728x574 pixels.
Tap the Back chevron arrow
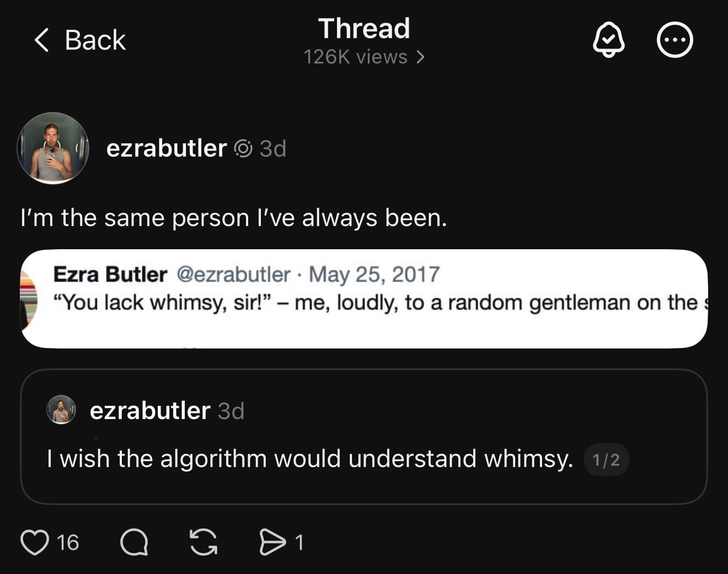click(x=41, y=40)
